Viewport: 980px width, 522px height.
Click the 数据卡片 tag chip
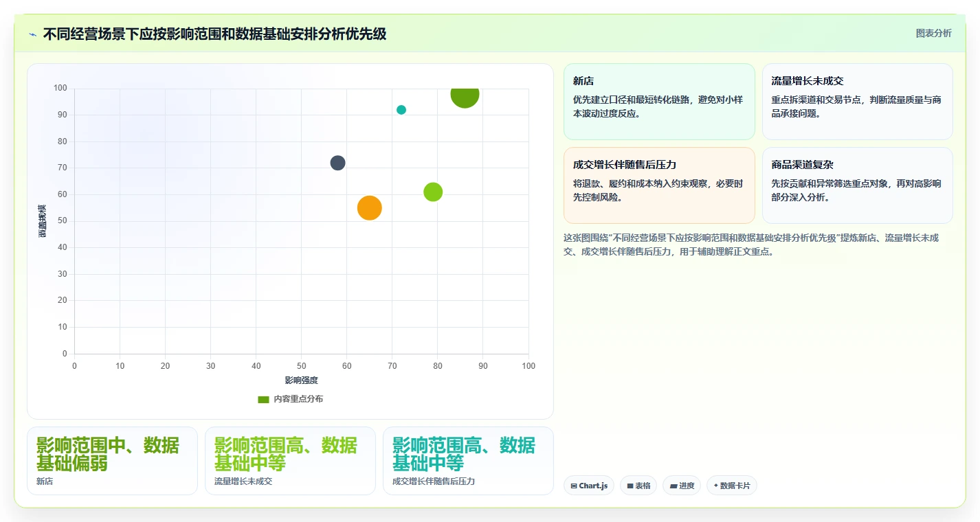(731, 486)
